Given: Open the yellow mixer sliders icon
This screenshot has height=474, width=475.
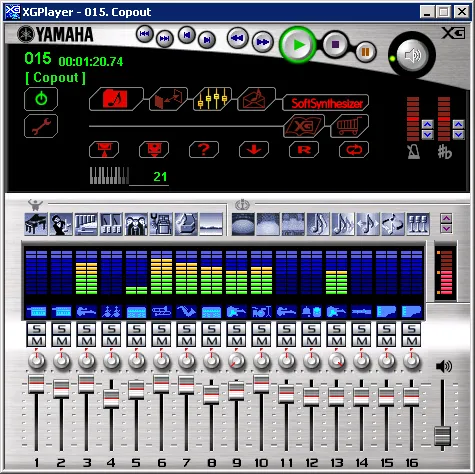Looking at the screenshot, I should pyautogui.click(x=212, y=99).
